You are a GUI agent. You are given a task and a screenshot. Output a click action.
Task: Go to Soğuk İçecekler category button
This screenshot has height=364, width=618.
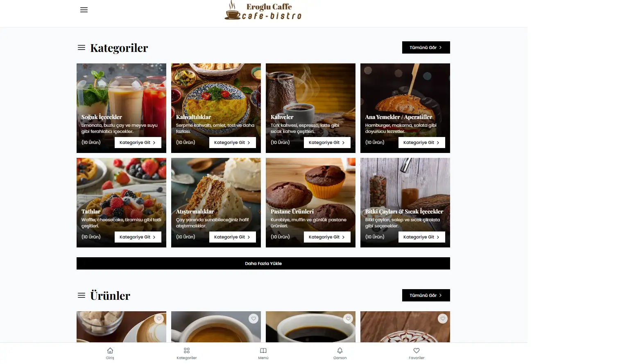(138, 142)
